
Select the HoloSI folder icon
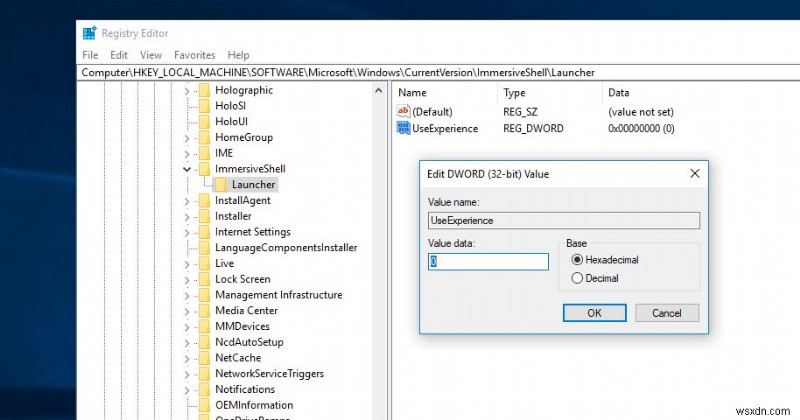[x=204, y=106]
